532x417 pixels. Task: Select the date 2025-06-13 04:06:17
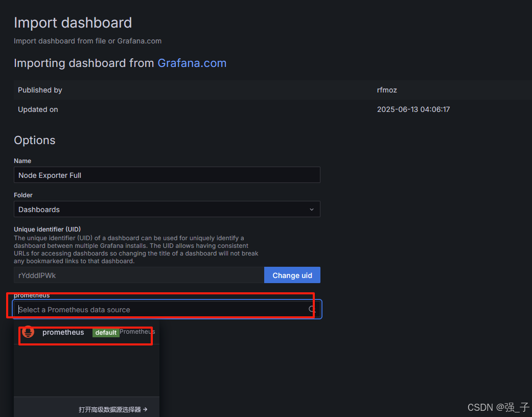click(413, 109)
